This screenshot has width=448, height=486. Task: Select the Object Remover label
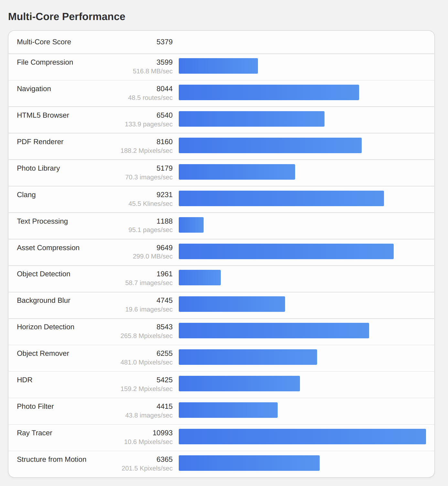[x=43, y=354]
